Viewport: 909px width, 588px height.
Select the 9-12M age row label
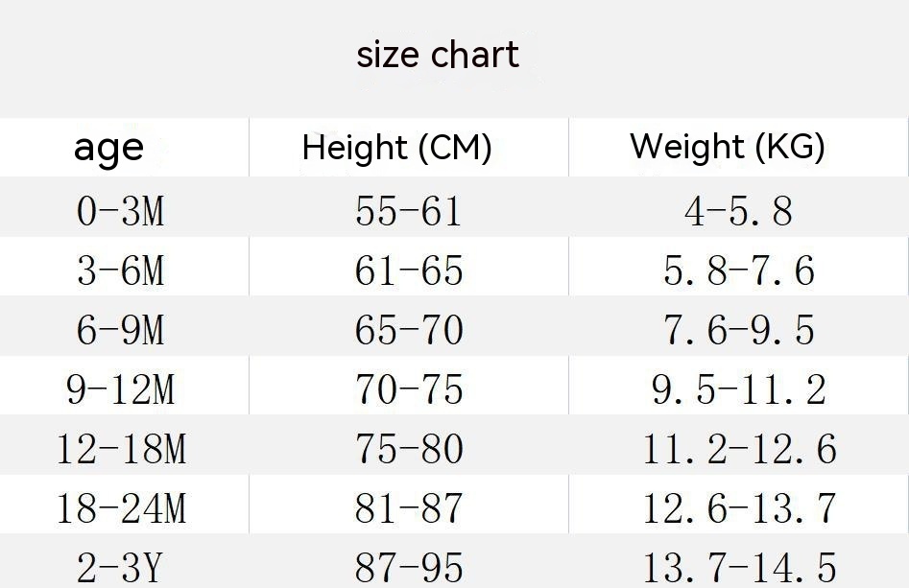coord(121,389)
